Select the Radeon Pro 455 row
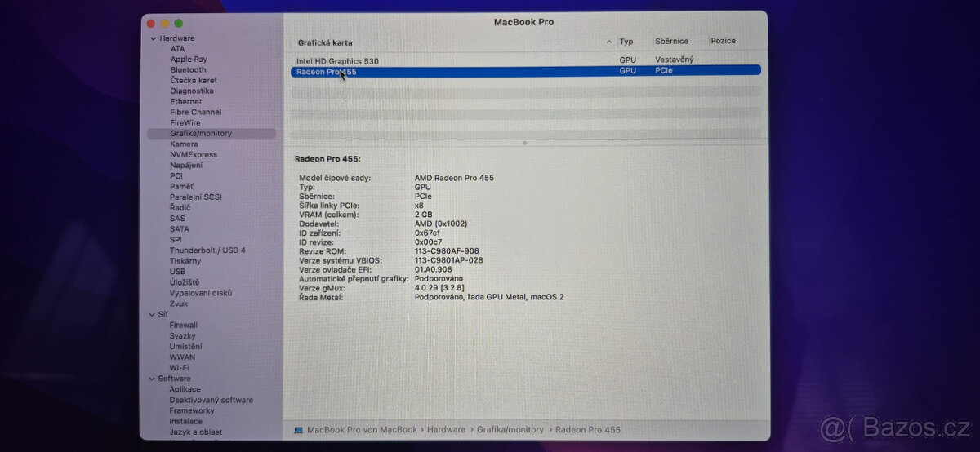The width and height of the screenshot is (980, 452). (526, 71)
